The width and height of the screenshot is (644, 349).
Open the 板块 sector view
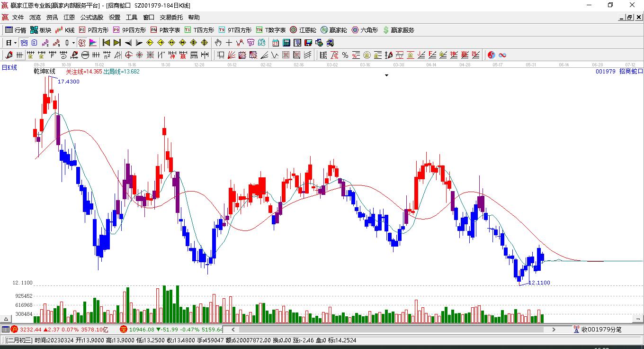[41, 30]
